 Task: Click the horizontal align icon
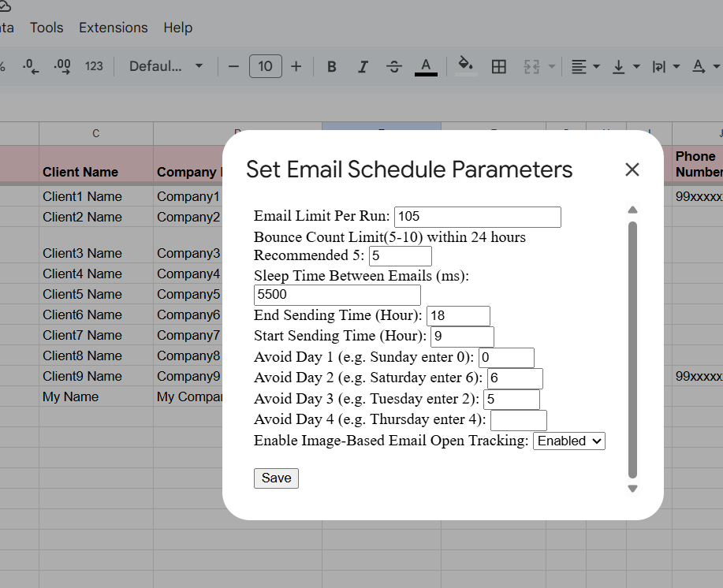coord(579,67)
